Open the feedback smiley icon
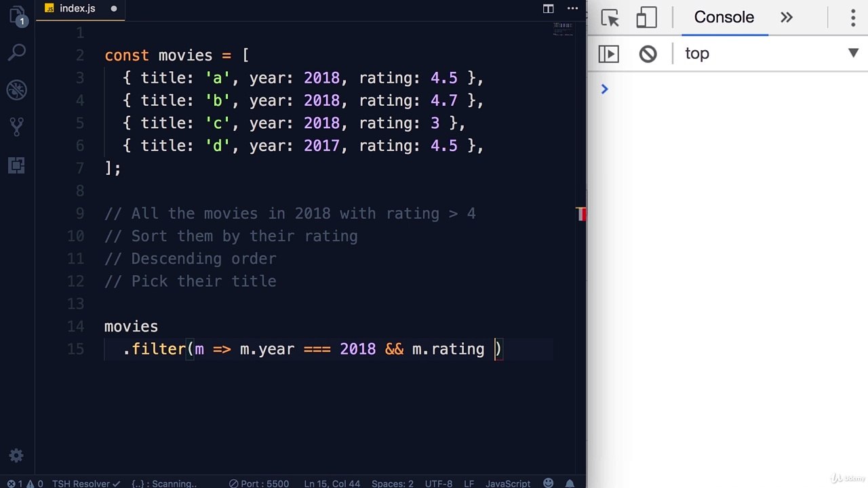 547,483
